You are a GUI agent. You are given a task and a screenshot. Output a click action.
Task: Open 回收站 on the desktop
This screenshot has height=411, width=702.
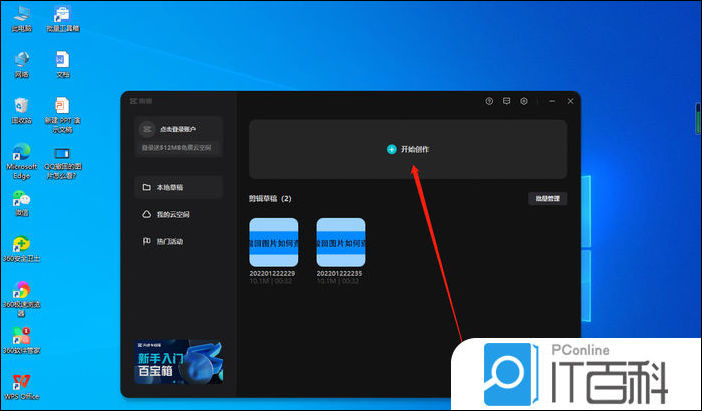[x=21, y=111]
